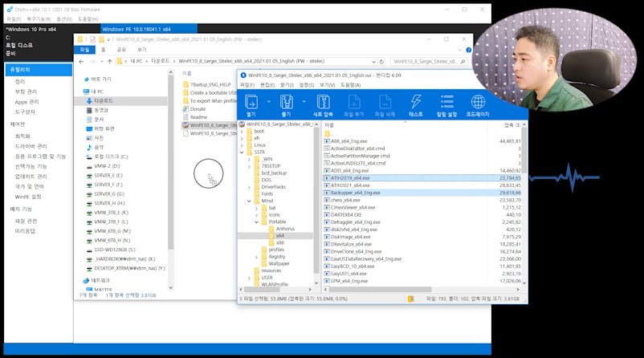Select Dism++ Driver Management (드라이버 관리)

click(31, 146)
